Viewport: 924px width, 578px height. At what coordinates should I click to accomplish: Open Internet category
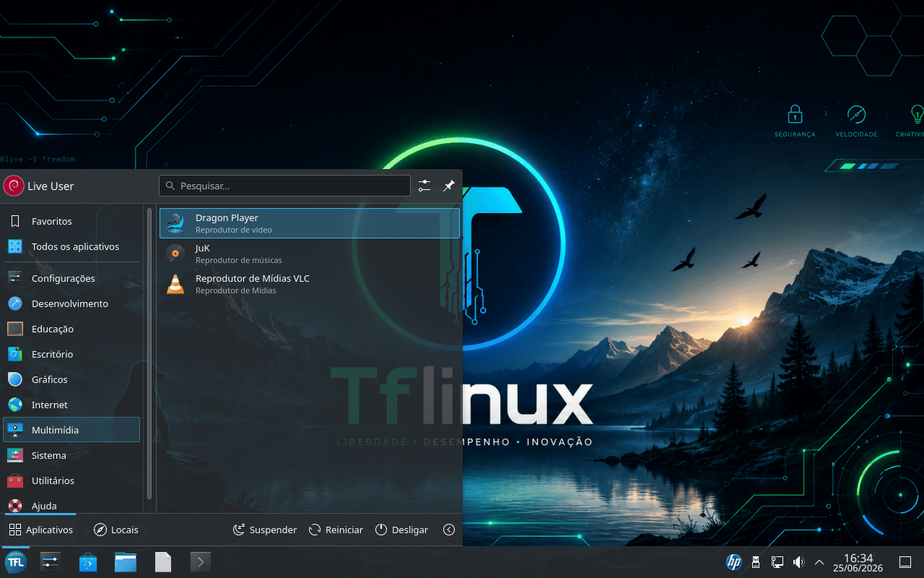[71, 405]
